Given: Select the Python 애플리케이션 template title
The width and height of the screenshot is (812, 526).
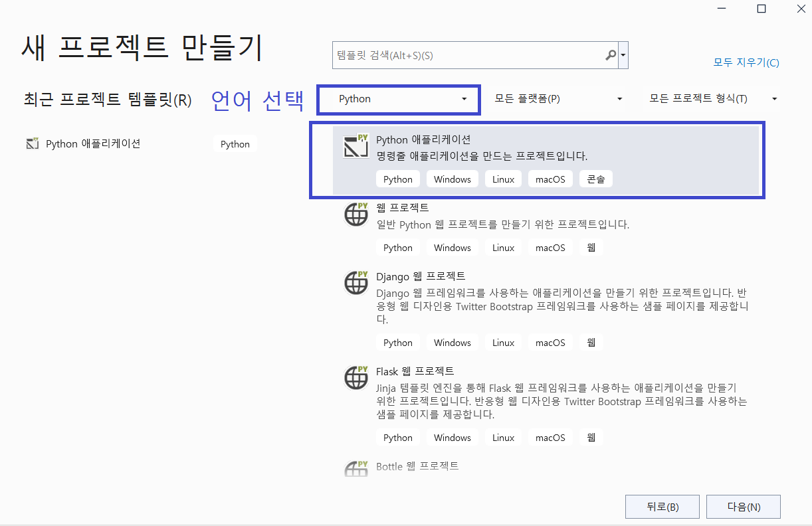Looking at the screenshot, I should click(423, 139).
